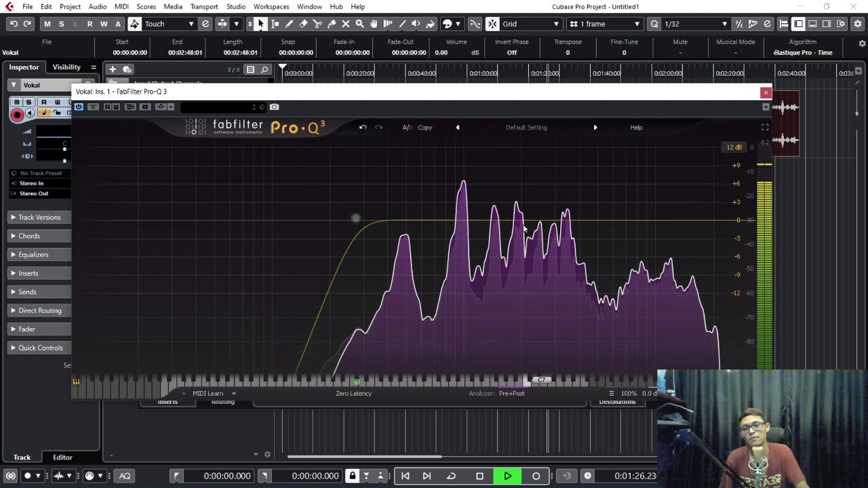The image size is (868, 488).
Task: Go to previous marker in transport
Action: point(406,476)
